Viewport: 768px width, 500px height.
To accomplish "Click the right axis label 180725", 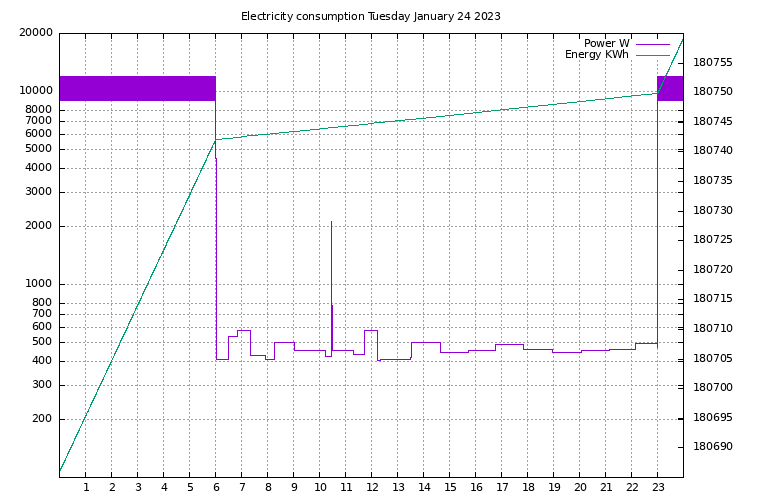I will [x=713, y=239].
